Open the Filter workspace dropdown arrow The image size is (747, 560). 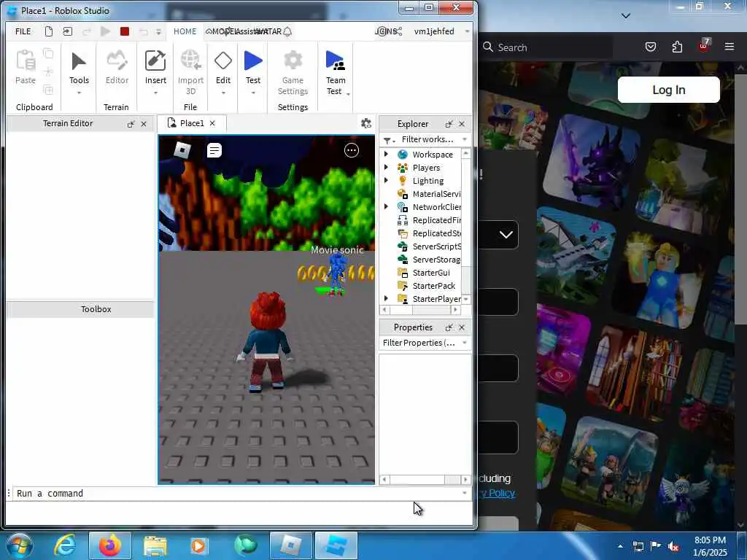[x=465, y=139]
